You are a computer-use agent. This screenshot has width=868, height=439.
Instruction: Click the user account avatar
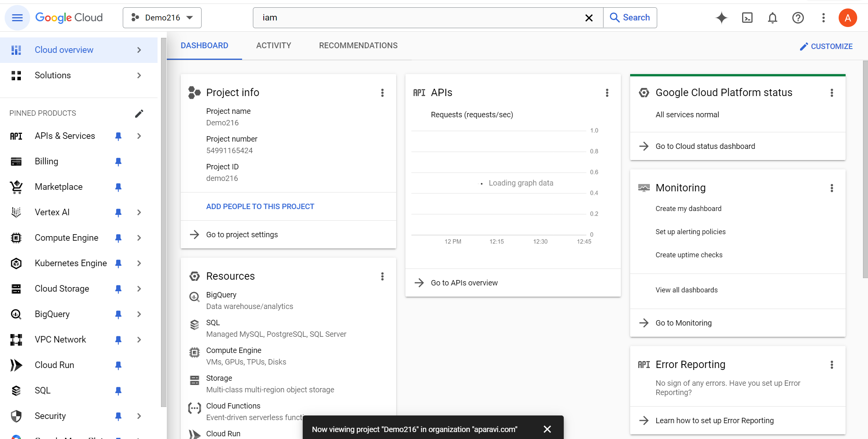coord(848,18)
